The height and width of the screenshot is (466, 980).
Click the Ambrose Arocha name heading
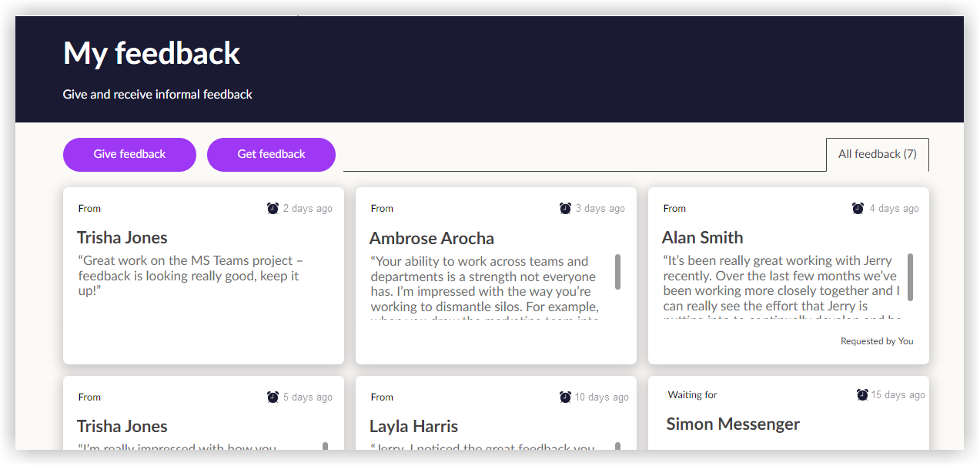coord(431,238)
